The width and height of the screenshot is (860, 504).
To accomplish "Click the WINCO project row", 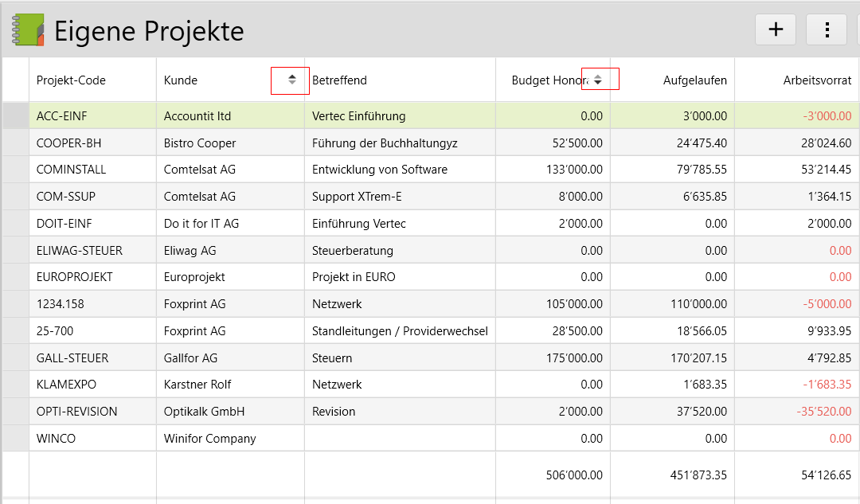I will coord(55,439).
